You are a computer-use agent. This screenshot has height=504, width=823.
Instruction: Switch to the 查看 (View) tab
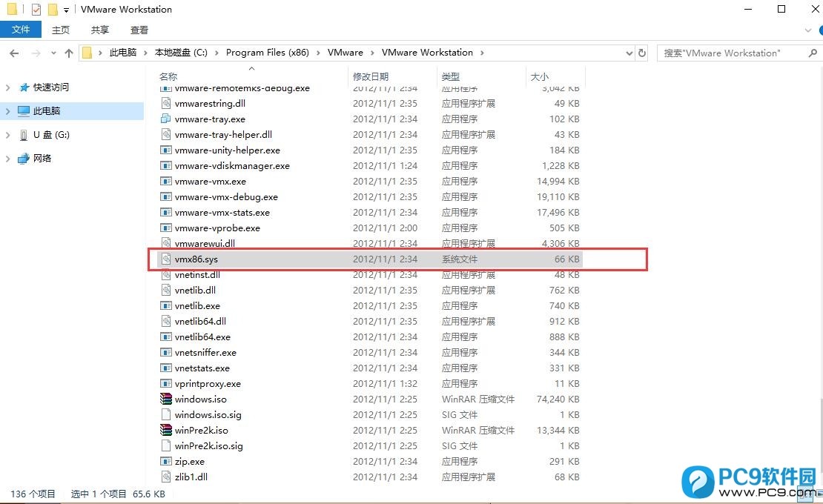[139, 30]
